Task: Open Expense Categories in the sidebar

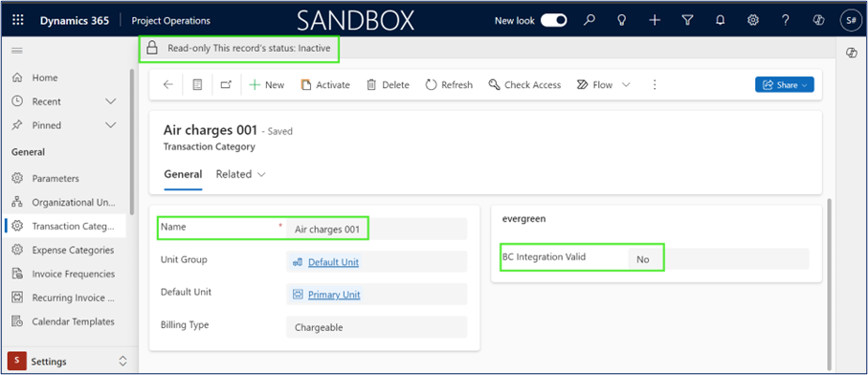Action: click(x=65, y=250)
